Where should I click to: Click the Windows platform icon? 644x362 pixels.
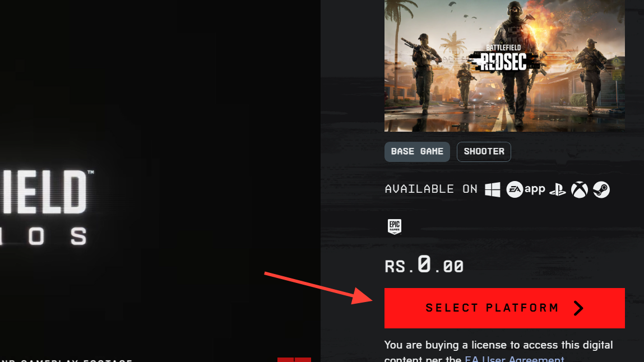coord(493,189)
